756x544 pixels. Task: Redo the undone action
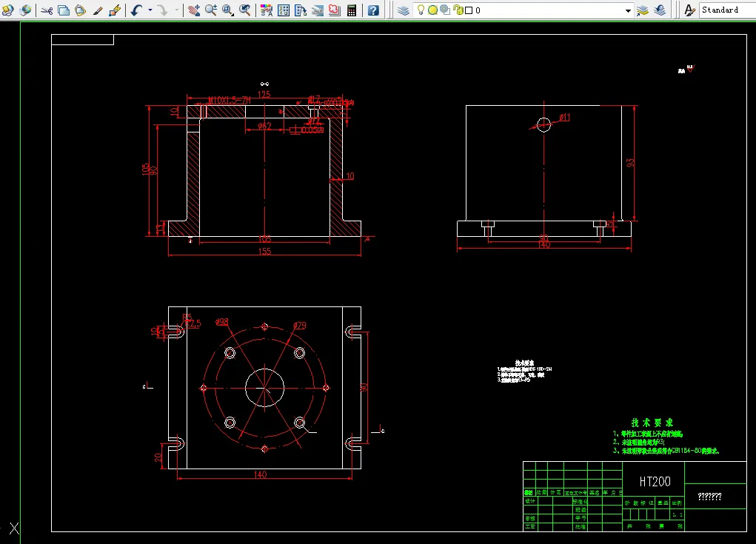point(163,10)
